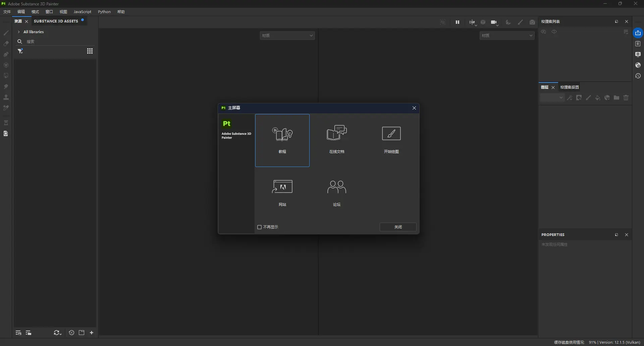Open the 帮助 menu
The image size is (644, 346).
coord(121,12)
